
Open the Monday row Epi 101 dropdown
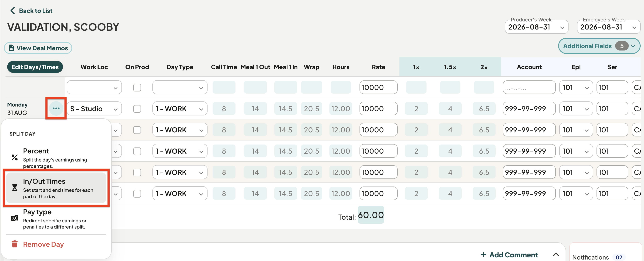(x=576, y=109)
